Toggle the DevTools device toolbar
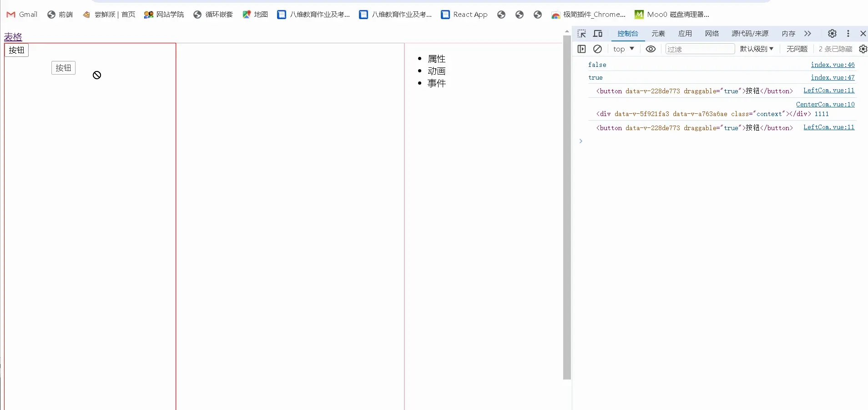Screen dimensions: 868x410 [x=598, y=34]
